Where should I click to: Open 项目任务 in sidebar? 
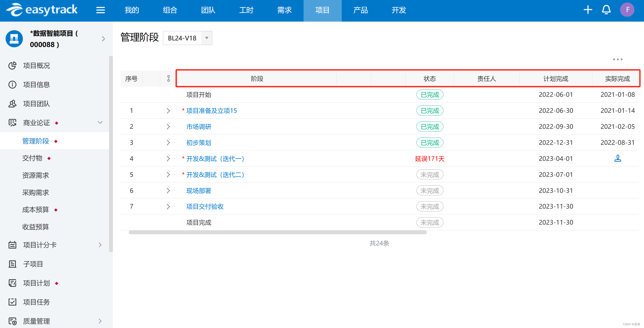[36, 302]
